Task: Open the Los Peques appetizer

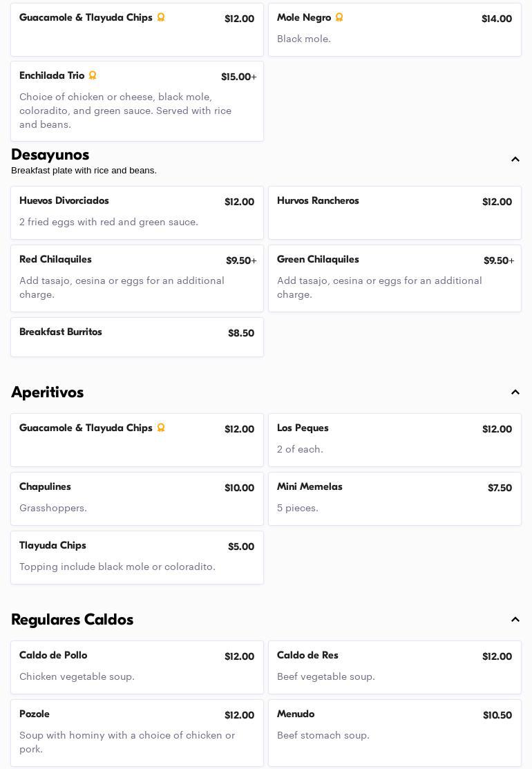Action: [x=395, y=440]
